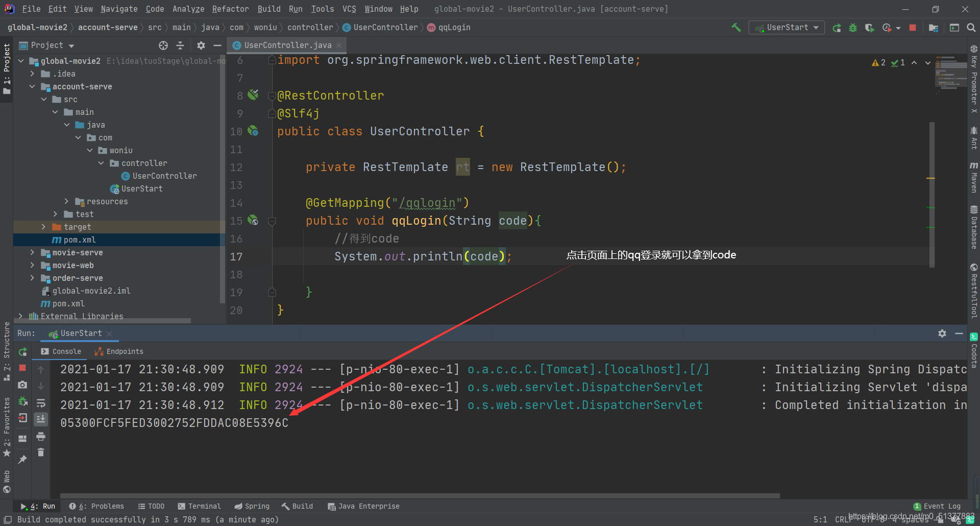Open Project Structure icon
Image resolution: width=980 pixels, height=526 pixels.
pos(934,28)
